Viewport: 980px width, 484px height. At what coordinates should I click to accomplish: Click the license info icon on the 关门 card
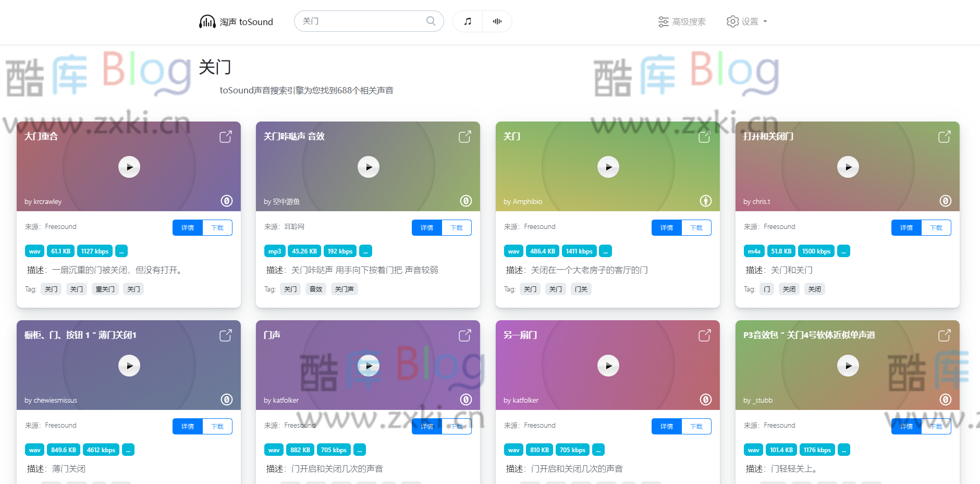[705, 200]
